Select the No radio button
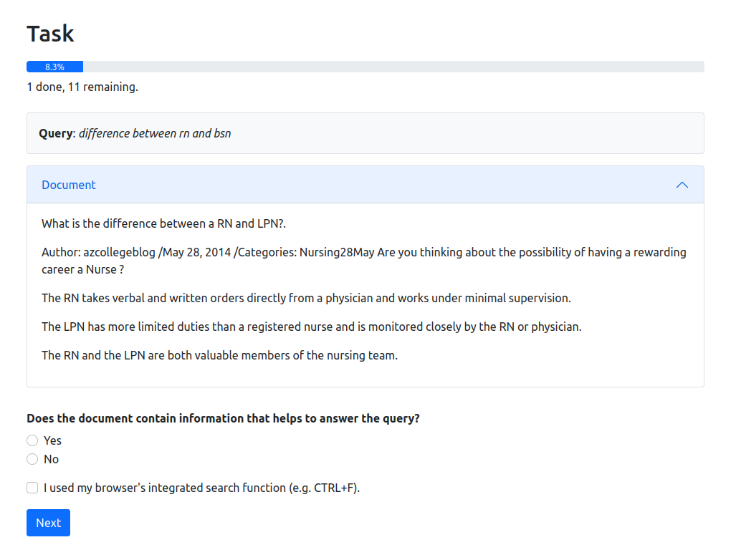The image size is (736, 560). [32, 459]
